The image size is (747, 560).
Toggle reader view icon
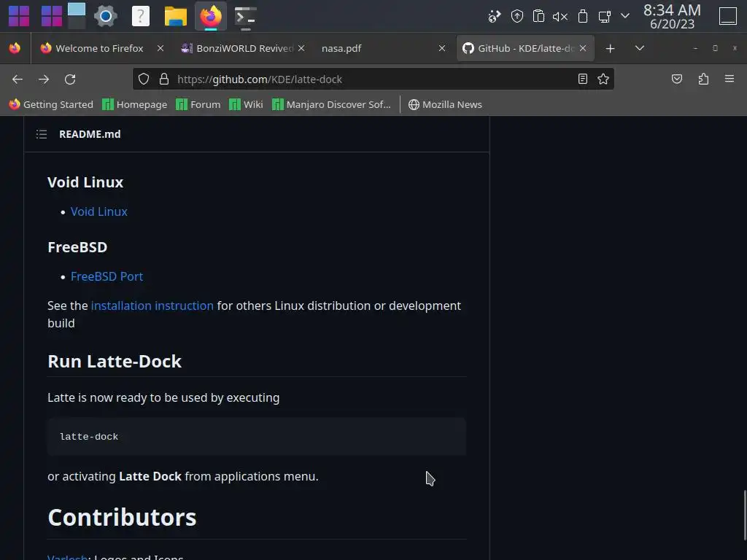coord(583,79)
